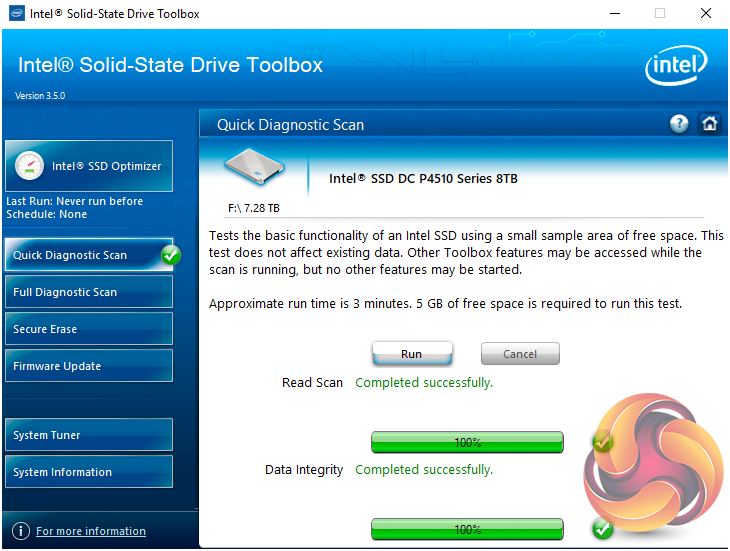Select the SSD drive image
Screen dimensions: 730x551
254,167
